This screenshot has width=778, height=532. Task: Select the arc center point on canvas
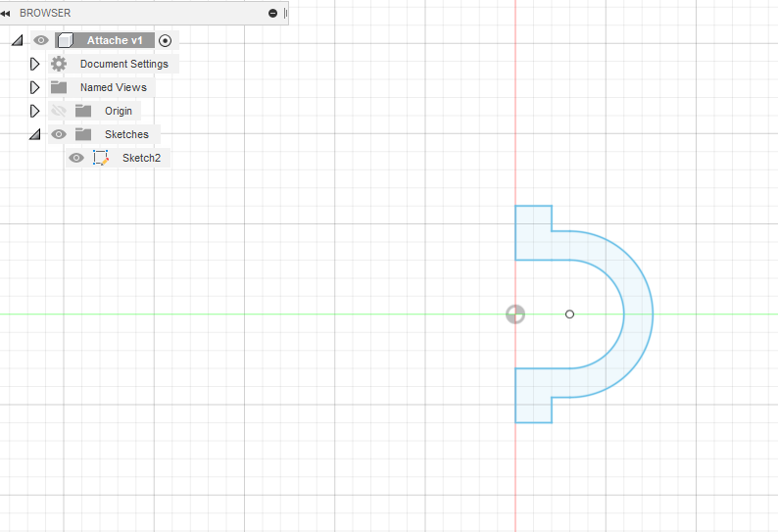(x=569, y=314)
